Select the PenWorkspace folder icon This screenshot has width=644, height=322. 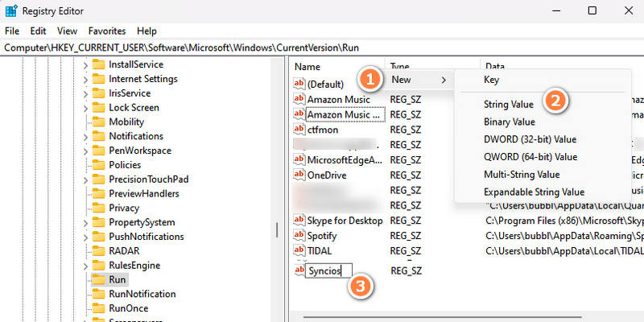[x=98, y=151]
